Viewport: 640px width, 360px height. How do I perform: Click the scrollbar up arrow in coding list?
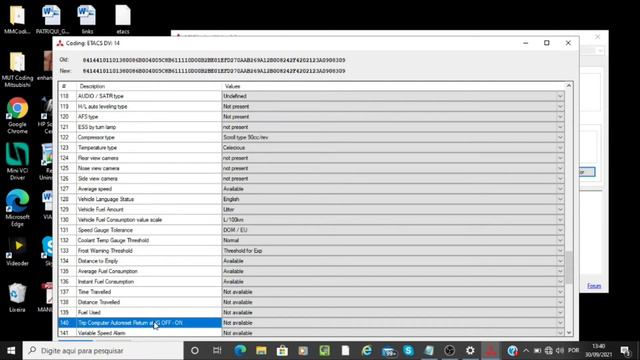tap(569, 86)
